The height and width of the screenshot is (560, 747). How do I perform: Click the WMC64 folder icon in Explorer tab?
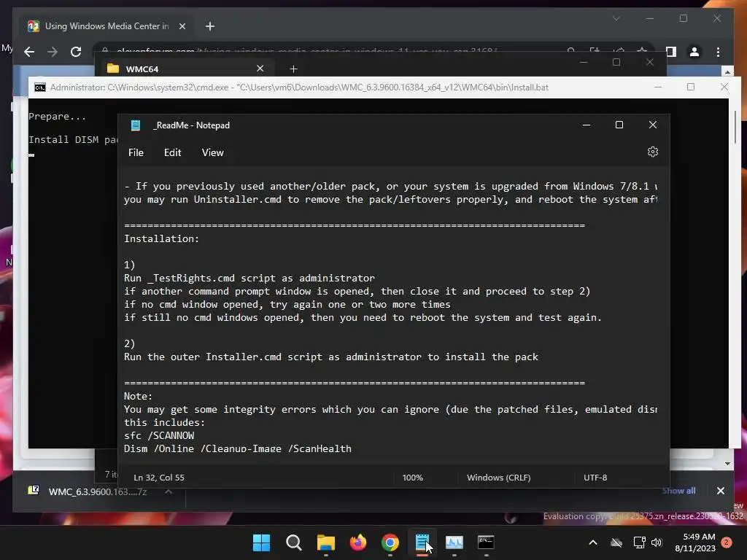tap(113, 69)
